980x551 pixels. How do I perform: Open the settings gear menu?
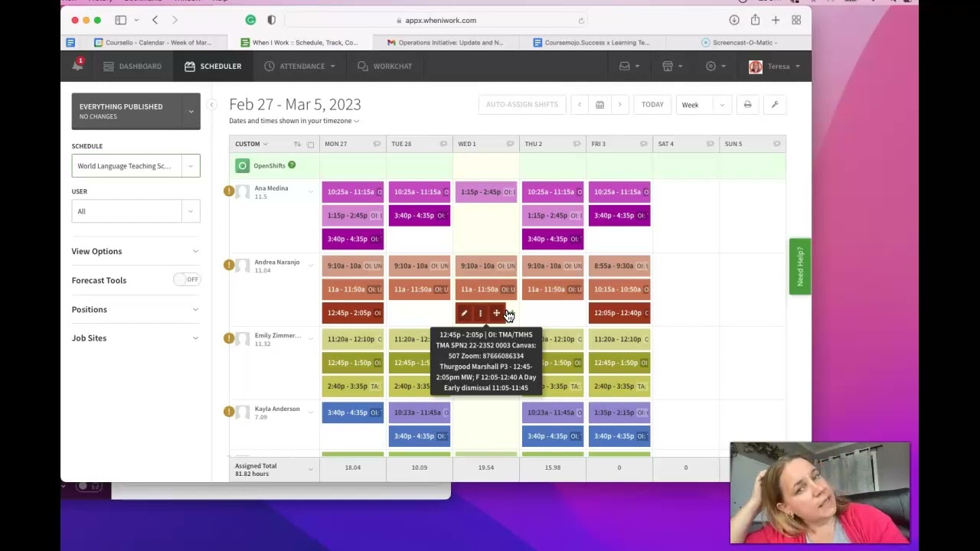coord(715,66)
